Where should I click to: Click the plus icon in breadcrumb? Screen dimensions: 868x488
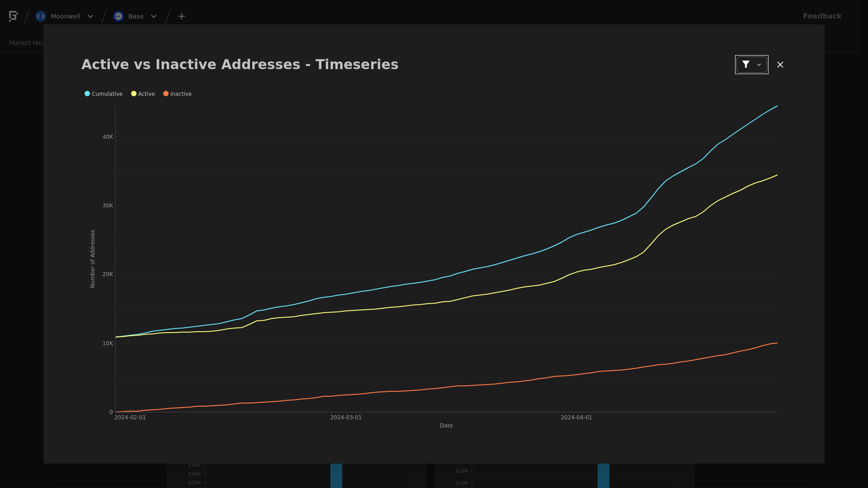point(182,16)
